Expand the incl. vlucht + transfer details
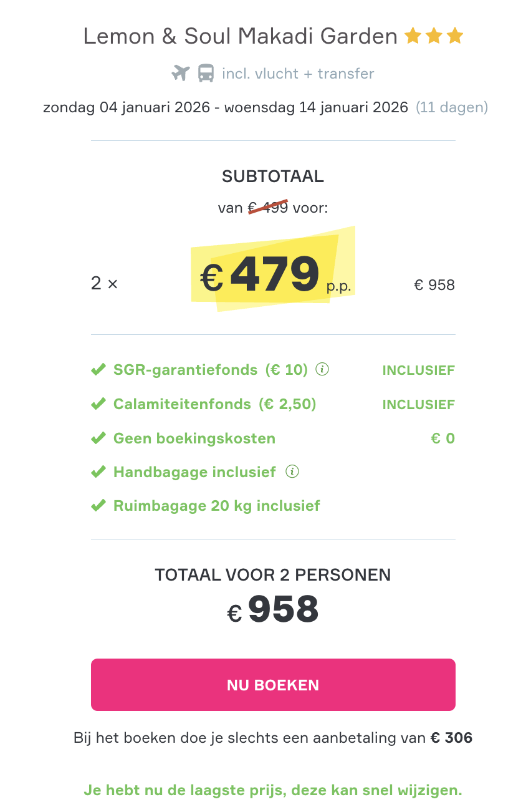This screenshot has height=812, width=531. (x=297, y=73)
